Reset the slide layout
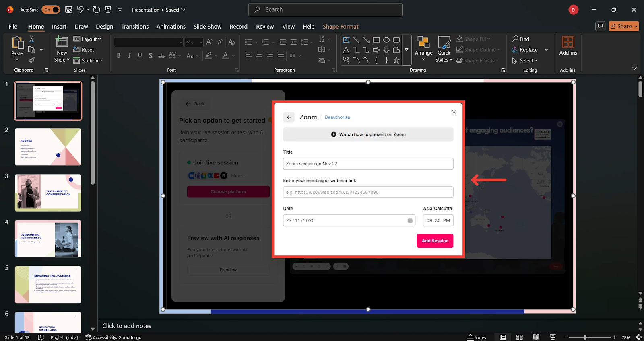This screenshot has width=644, height=341. [84, 50]
